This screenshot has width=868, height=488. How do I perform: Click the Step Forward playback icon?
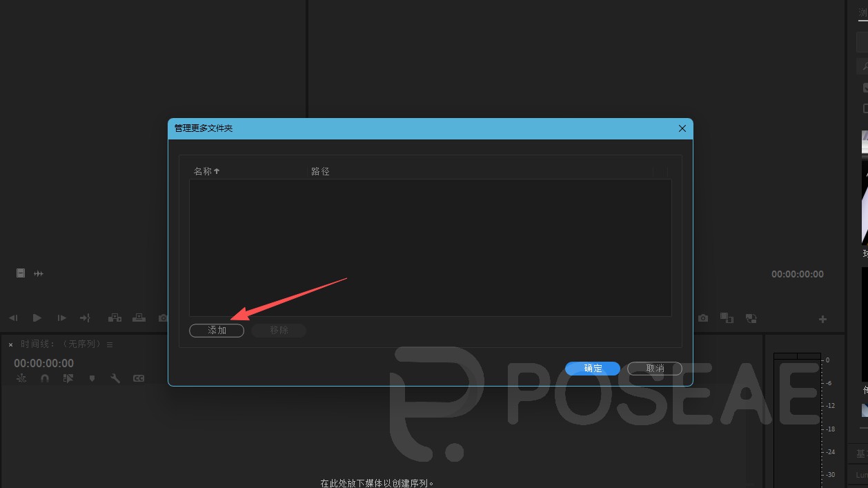[61, 318]
